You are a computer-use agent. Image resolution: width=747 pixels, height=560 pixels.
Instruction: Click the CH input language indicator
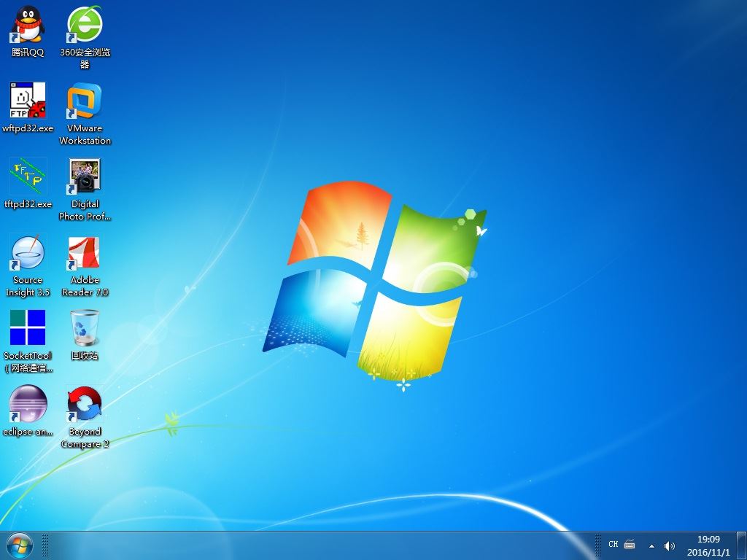tap(613, 544)
